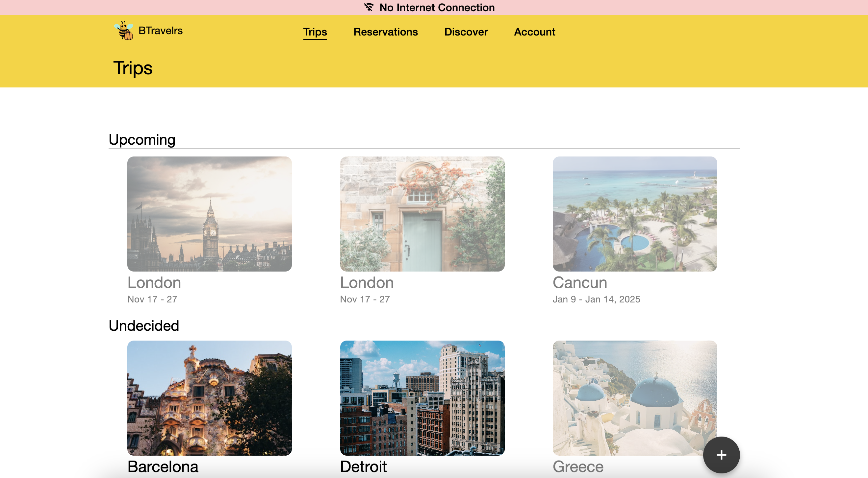Open the Barcelona trip thumbnail

[x=209, y=398]
